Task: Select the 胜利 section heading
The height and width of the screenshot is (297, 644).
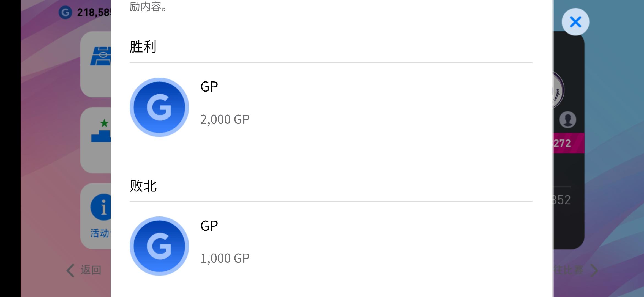Action: tap(143, 47)
